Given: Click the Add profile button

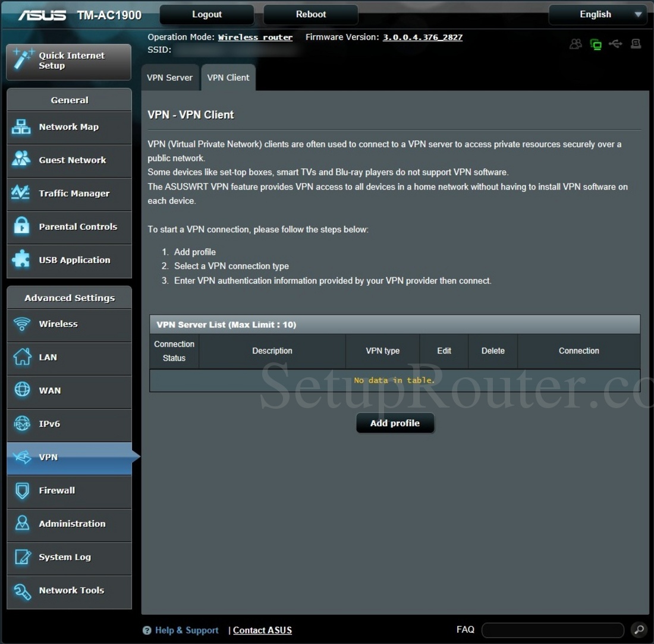Looking at the screenshot, I should tap(395, 423).
